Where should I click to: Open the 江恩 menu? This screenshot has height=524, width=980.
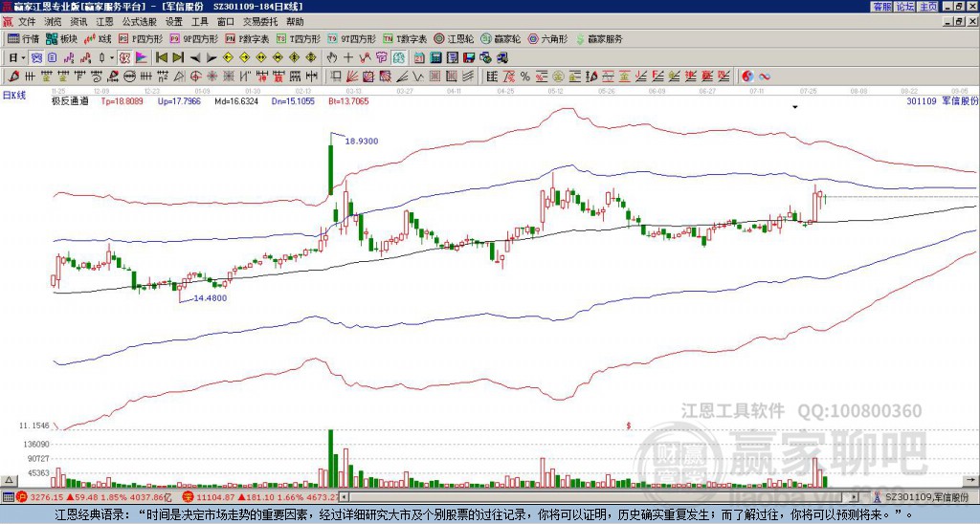(x=104, y=22)
